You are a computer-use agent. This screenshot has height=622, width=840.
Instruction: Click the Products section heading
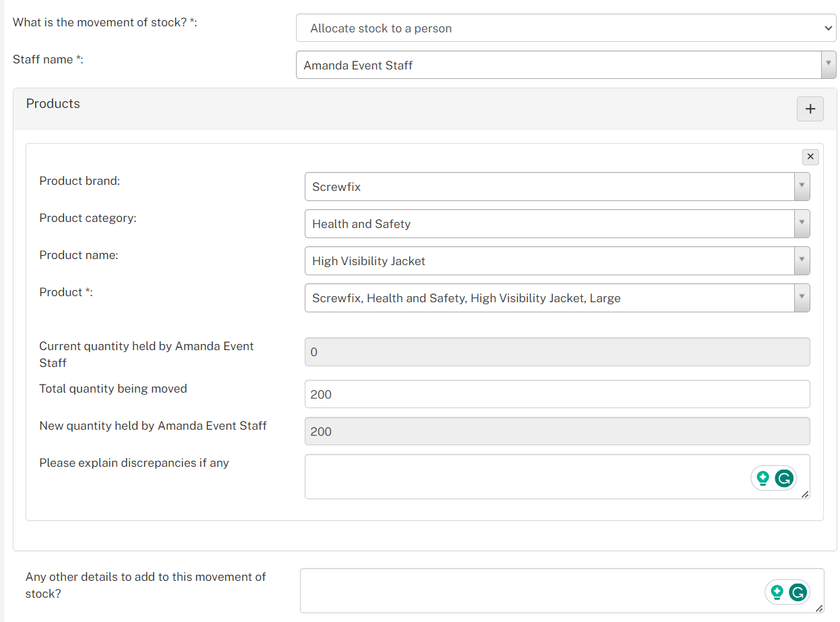(53, 103)
